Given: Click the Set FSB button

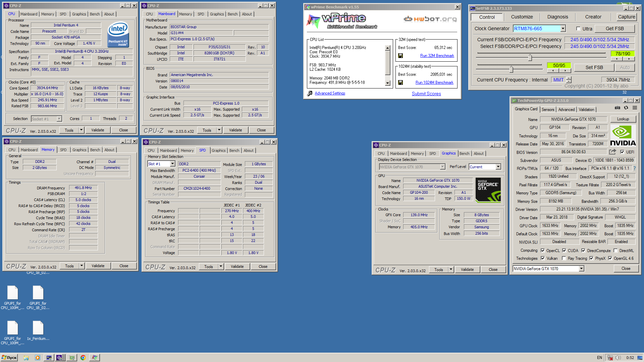Looking at the screenshot, I should click(594, 67).
